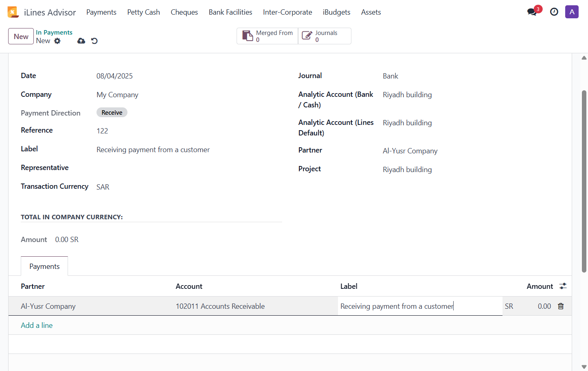Viewport: 588px width, 371px height.
Task: Open the Assets menu
Action: tap(371, 12)
